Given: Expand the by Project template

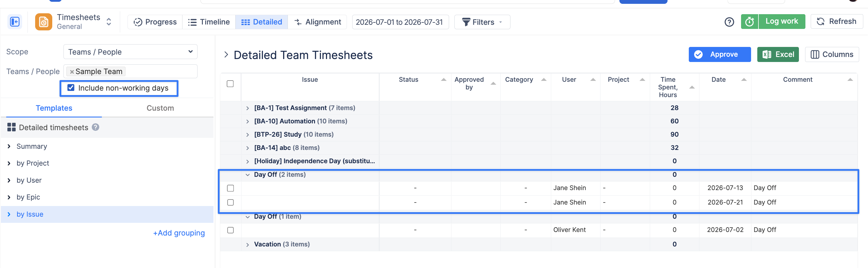Looking at the screenshot, I should 9,163.
